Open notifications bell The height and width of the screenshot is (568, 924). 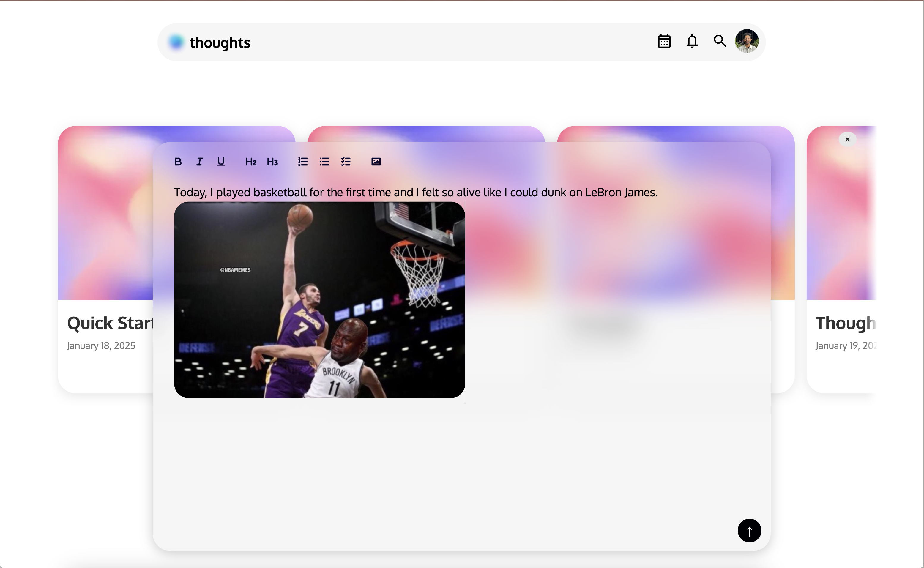pos(692,41)
